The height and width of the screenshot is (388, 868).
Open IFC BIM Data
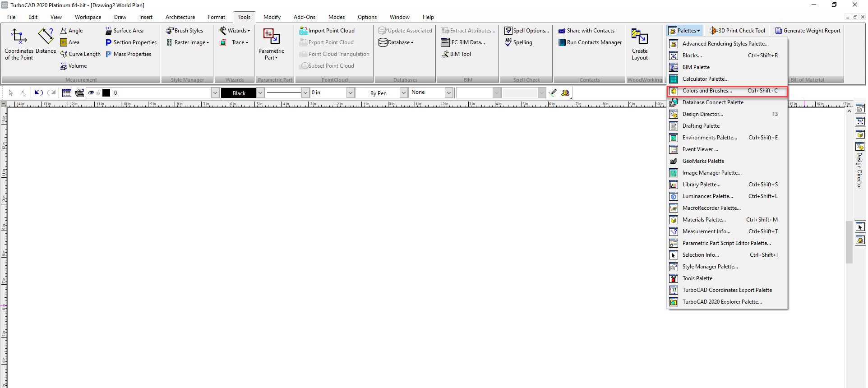pos(463,42)
